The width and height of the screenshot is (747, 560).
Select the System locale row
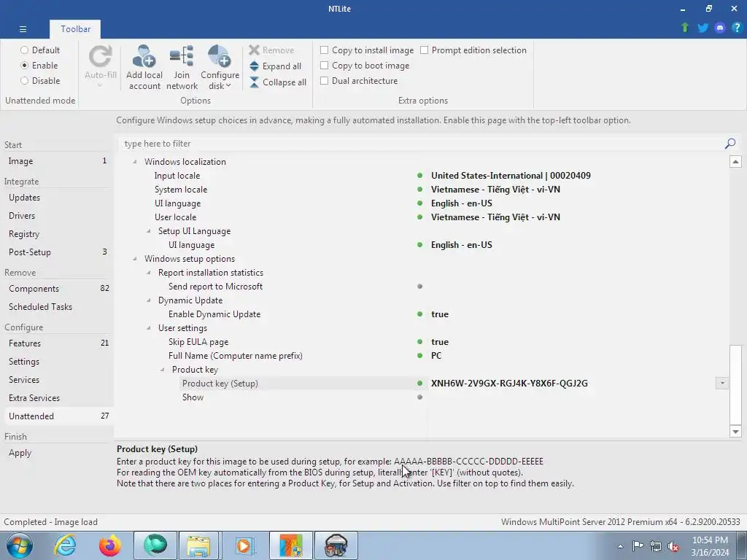pyautogui.click(x=422, y=190)
